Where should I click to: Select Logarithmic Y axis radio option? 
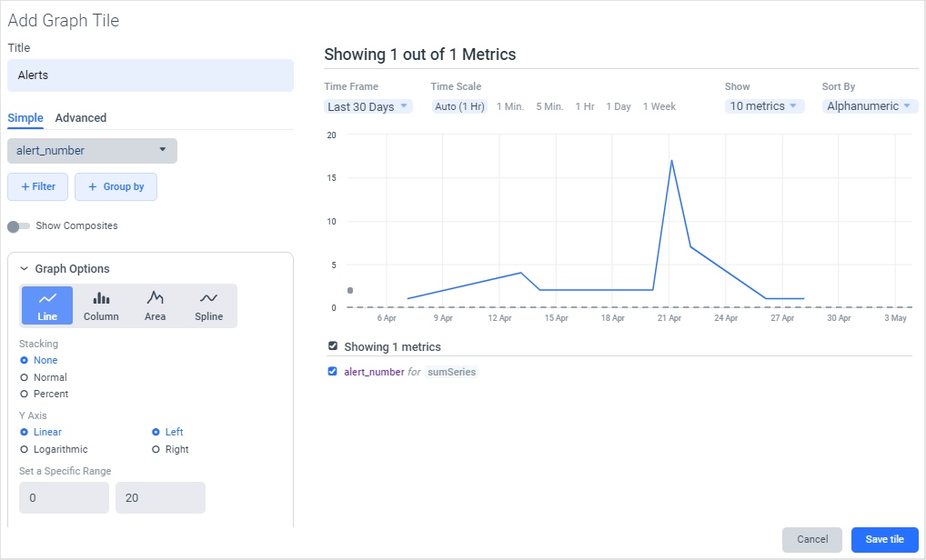[25, 449]
